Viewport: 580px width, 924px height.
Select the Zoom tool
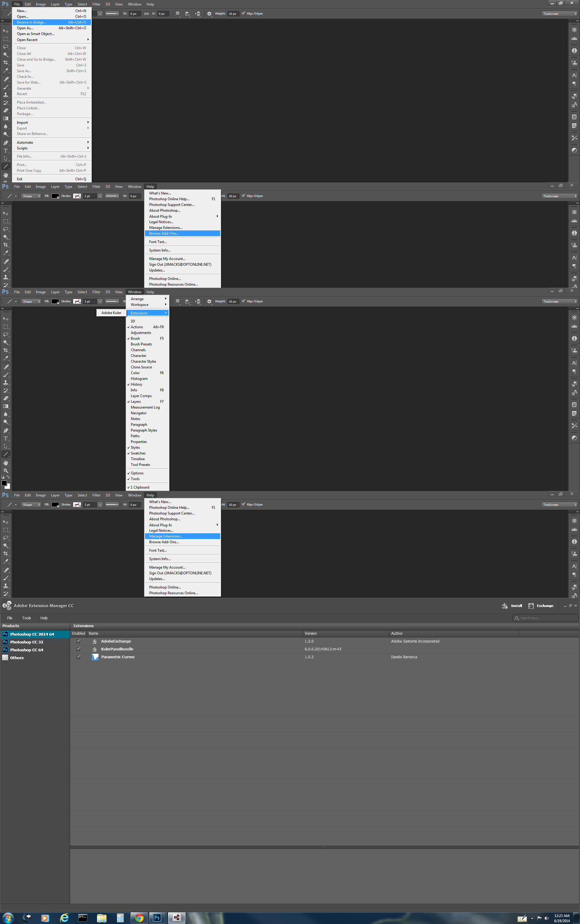[6, 471]
